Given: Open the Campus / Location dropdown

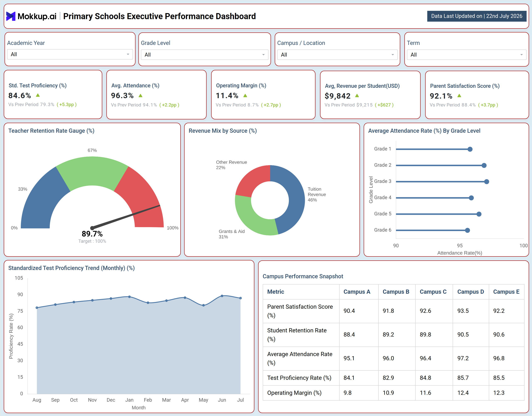Looking at the screenshot, I should [337, 55].
